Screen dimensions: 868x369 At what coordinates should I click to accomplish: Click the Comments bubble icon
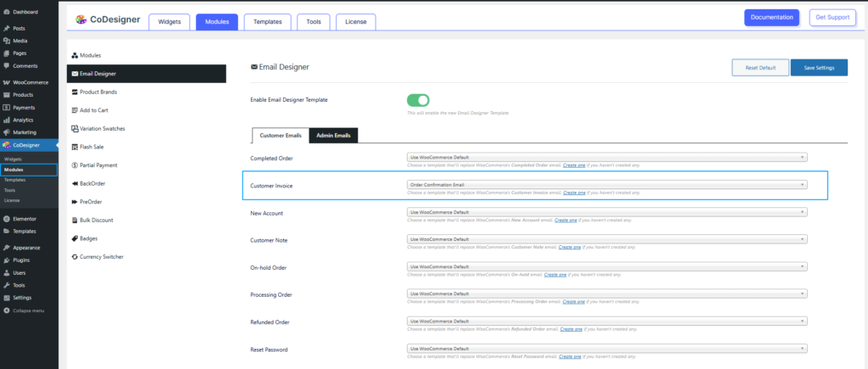coord(6,66)
